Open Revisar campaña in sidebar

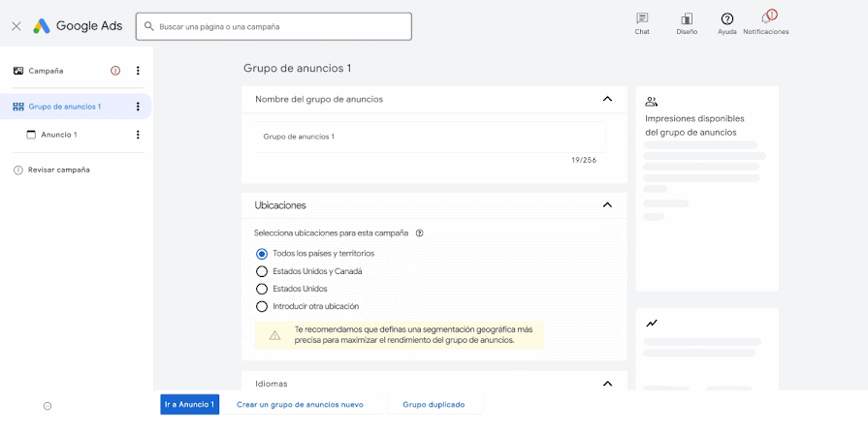59,170
